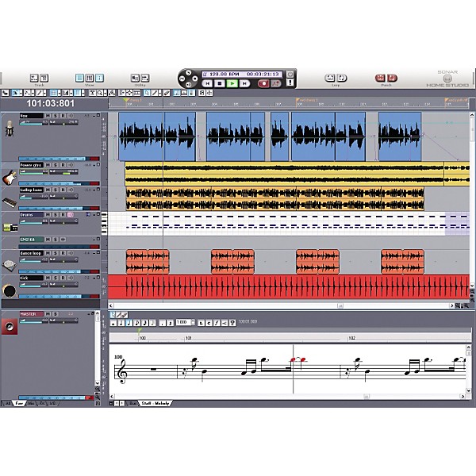
Task: Click Power gtrs guitar track icon
Action: click(10, 177)
